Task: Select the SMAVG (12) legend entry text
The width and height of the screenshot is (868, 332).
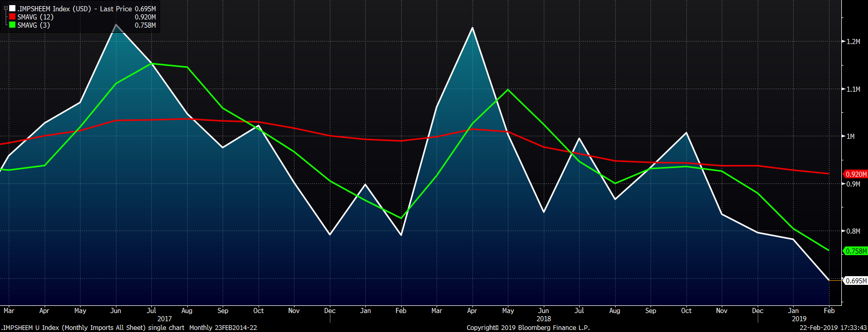Action: [x=35, y=17]
